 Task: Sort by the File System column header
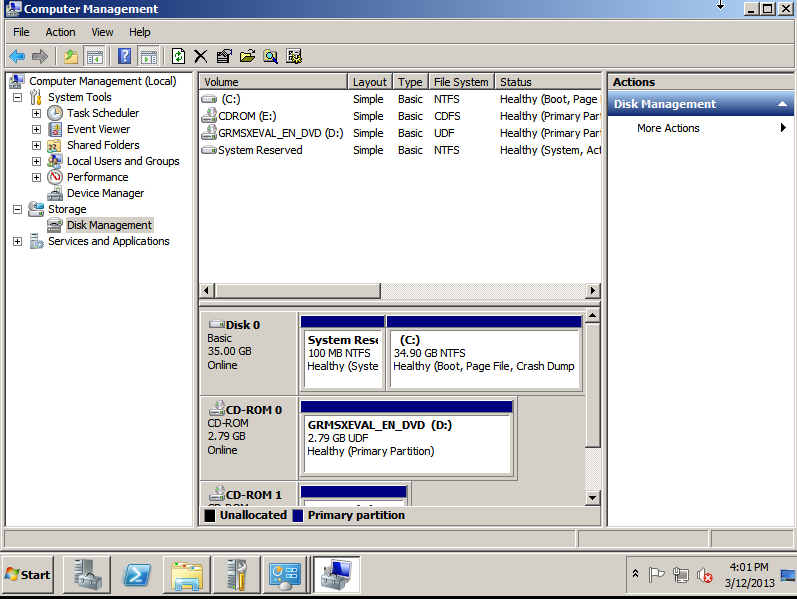point(461,82)
